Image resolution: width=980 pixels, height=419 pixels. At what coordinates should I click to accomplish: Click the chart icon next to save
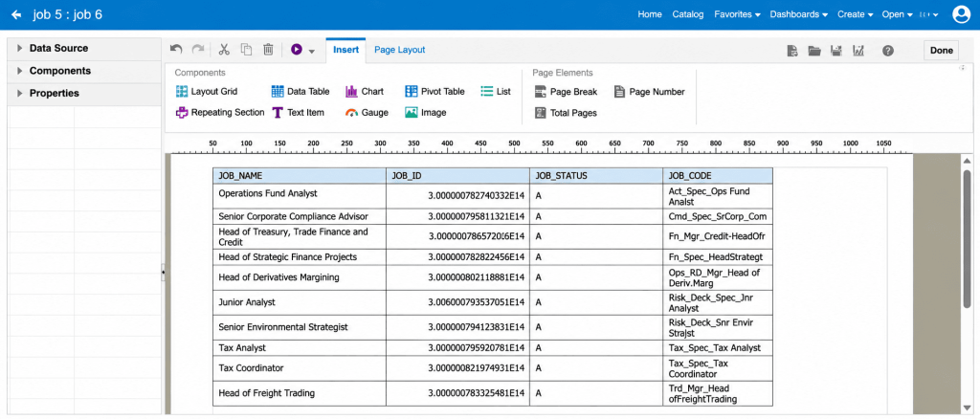point(858,51)
